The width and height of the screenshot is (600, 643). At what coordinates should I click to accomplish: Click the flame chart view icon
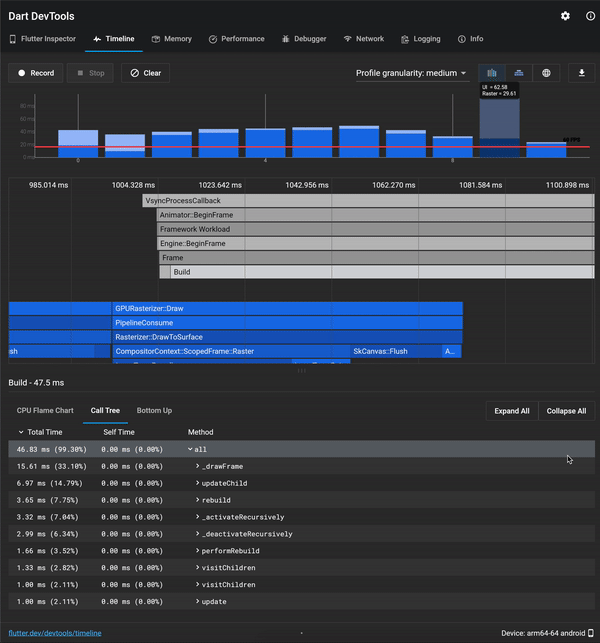pyautogui.click(x=519, y=73)
